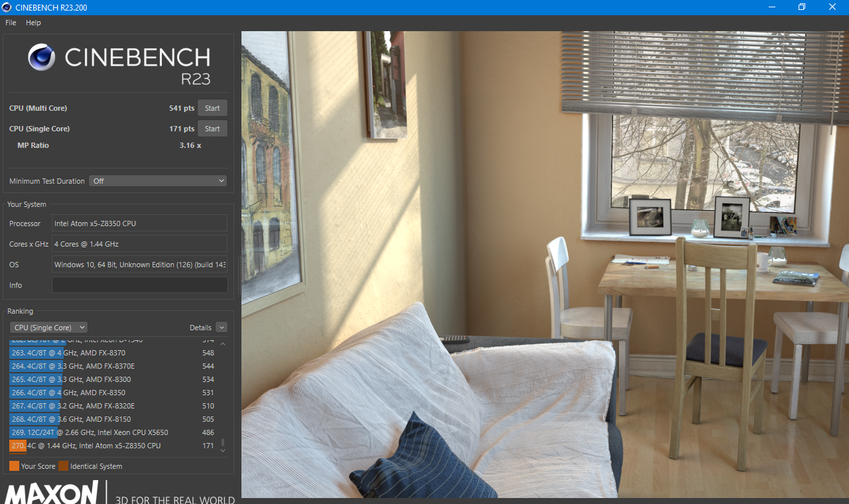
Task: Minimize the Cinebench window
Action: 771,7
